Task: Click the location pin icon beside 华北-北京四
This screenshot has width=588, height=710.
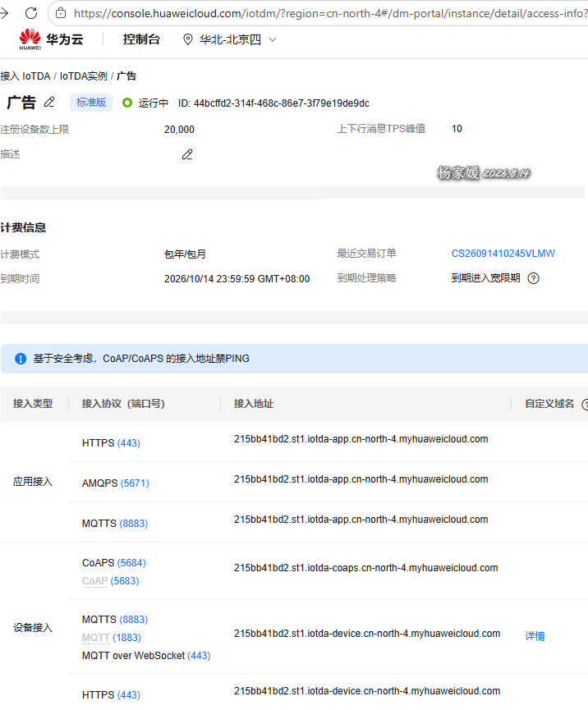Action: click(187, 39)
